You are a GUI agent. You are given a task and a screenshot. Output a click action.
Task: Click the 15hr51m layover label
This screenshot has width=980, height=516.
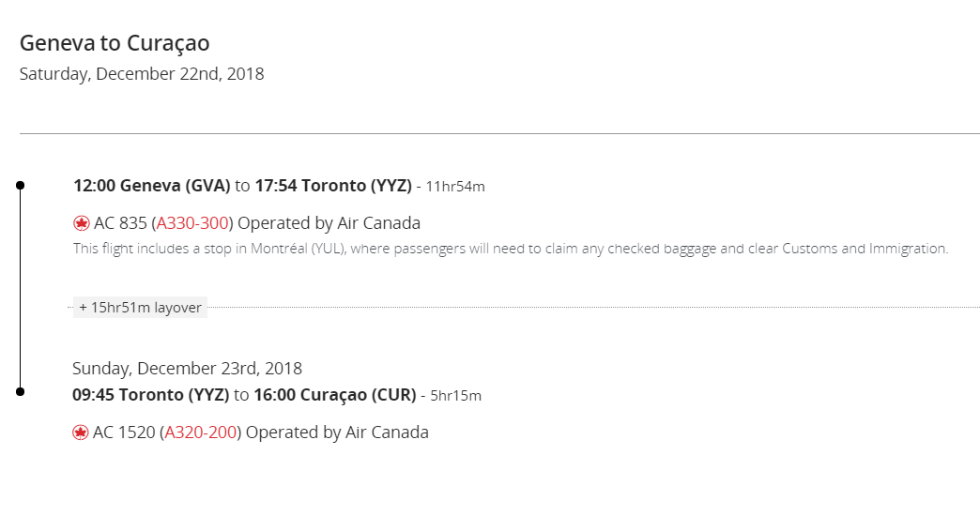pyautogui.click(x=140, y=308)
